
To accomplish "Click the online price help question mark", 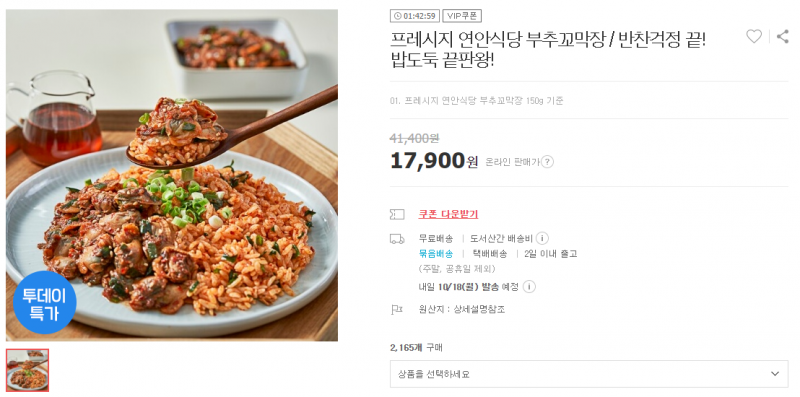I will [547, 162].
